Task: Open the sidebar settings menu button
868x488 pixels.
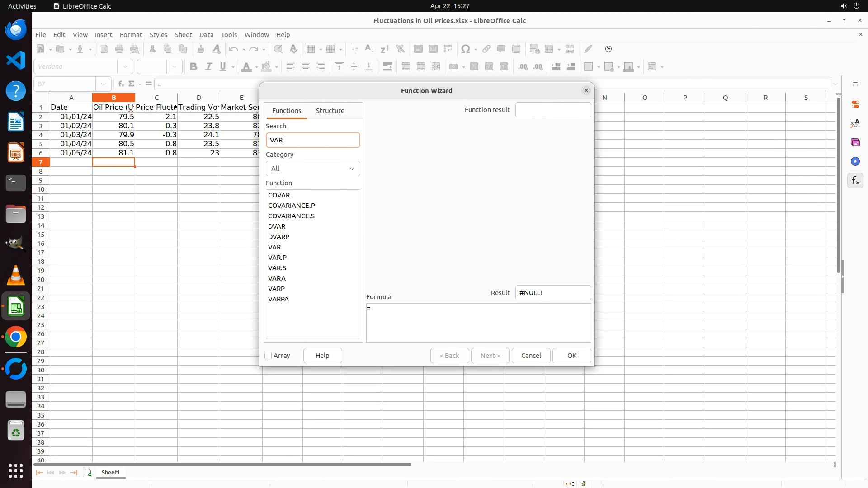Action: pos(855,84)
